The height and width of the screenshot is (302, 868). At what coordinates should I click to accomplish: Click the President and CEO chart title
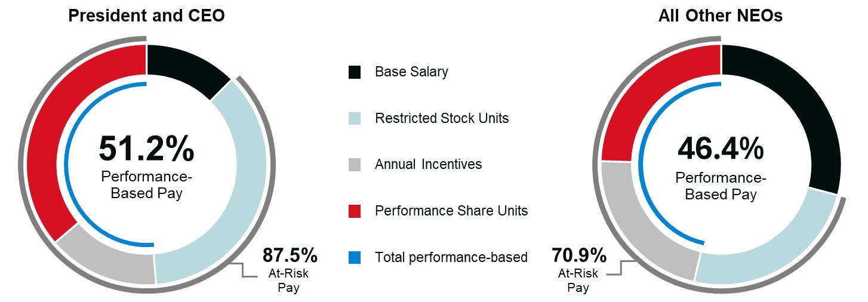click(x=147, y=16)
